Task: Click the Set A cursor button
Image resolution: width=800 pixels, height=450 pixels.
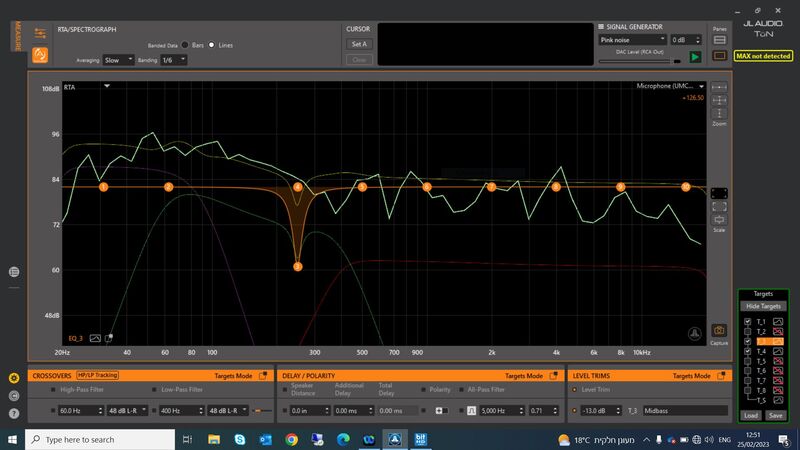Action: pos(359,44)
